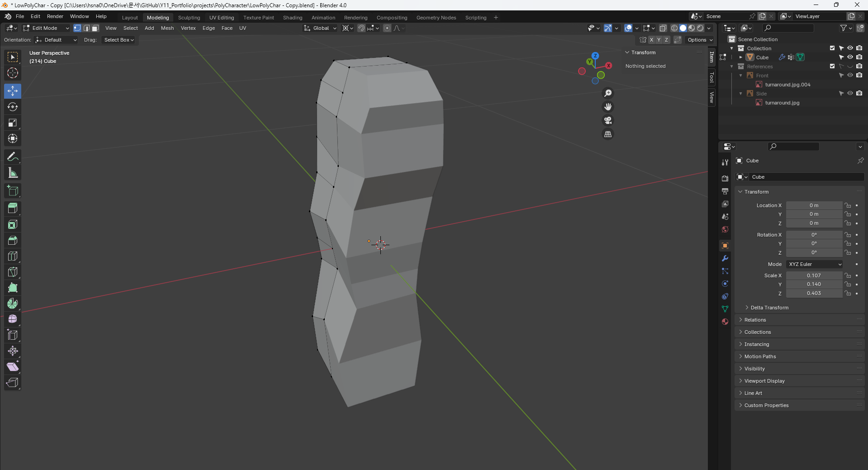Open the Material properties tab
This screenshot has width=868, height=470.
[x=725, y=322]
